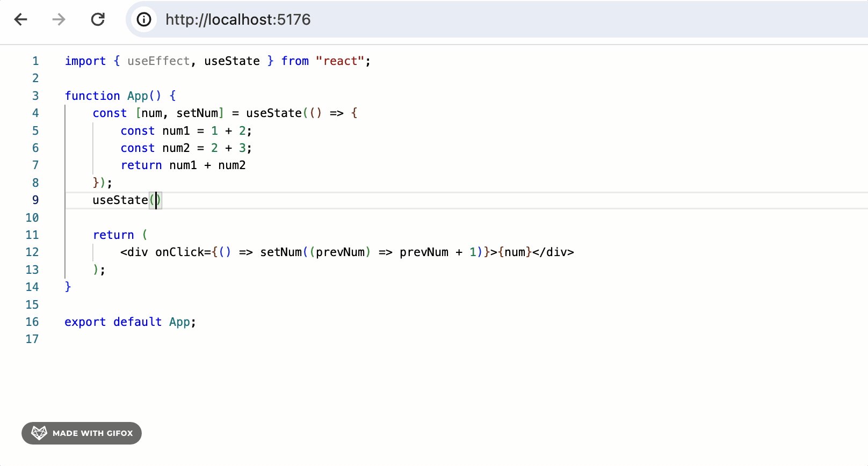Click line number 12 in the gutter

pyautogui.click(x=32, y=252)
